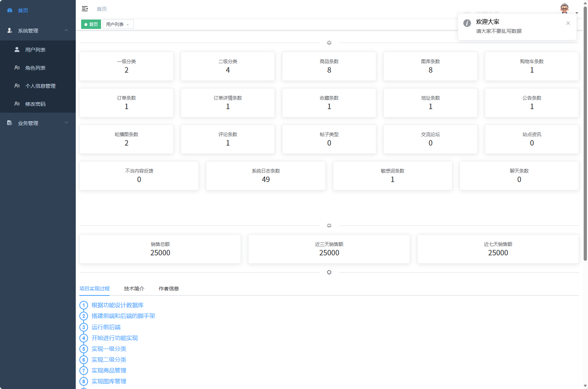Click timeline step 开始进行功能实现

tap(115, 338)
